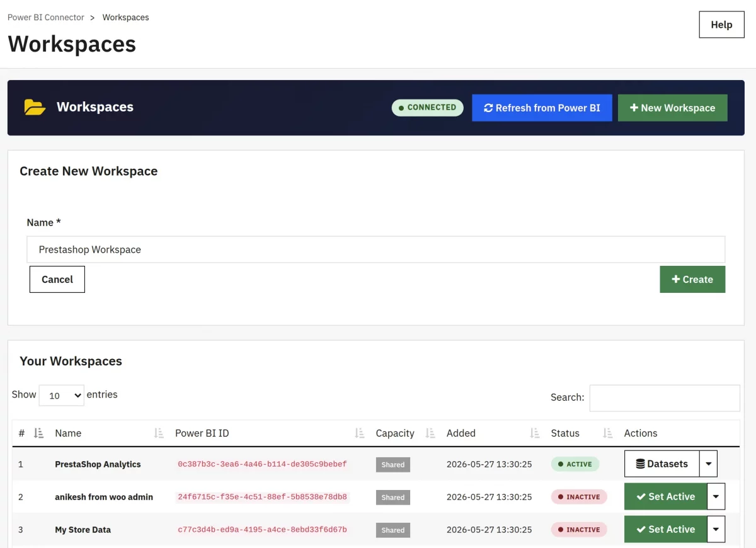Sort the Capacity column icon
This screenshot has height=548, width=756.
430,433
